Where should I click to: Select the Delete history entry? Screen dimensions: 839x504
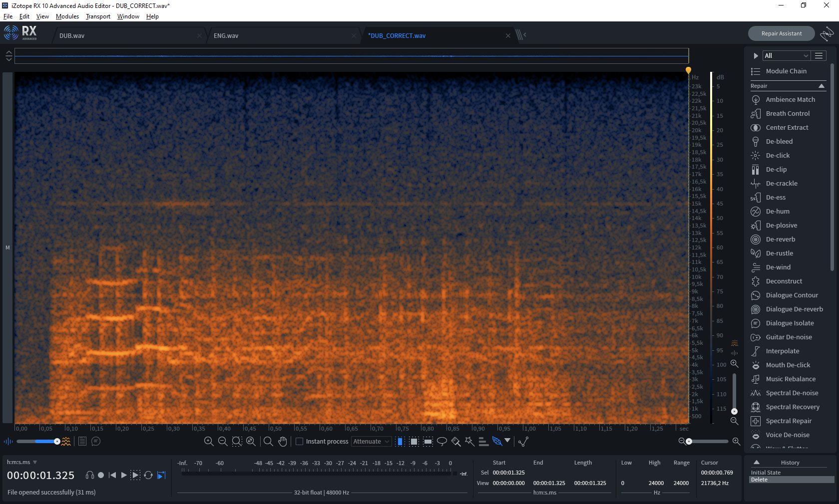point(792,480)
